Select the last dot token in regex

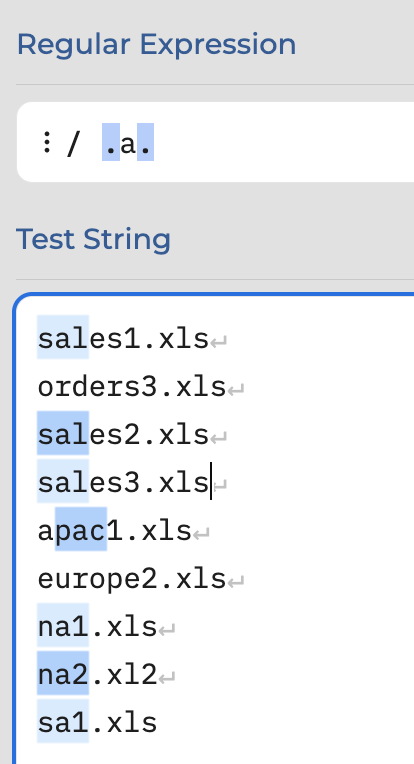click(145, 142)
